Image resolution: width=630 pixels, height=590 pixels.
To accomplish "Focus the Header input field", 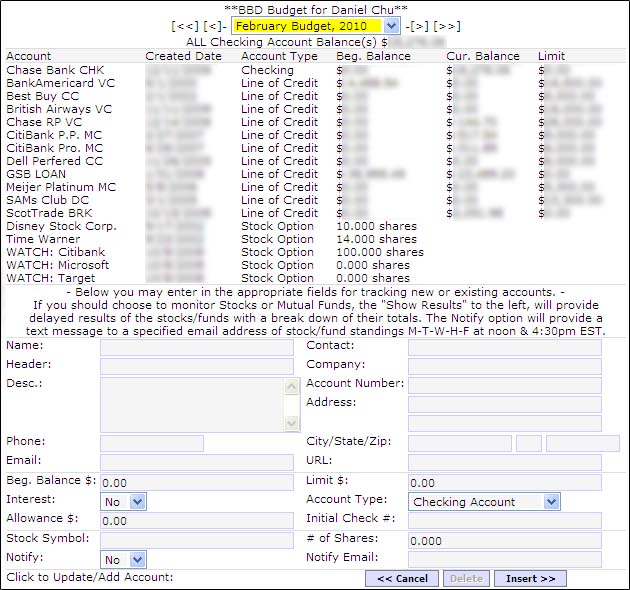I will click(x=197, y=366).
